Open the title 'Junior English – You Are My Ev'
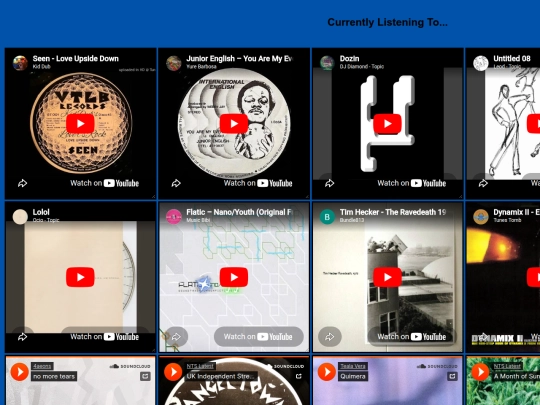Image resolution: width=540 pixels, height=405 pixels. [x=240, y=59]
